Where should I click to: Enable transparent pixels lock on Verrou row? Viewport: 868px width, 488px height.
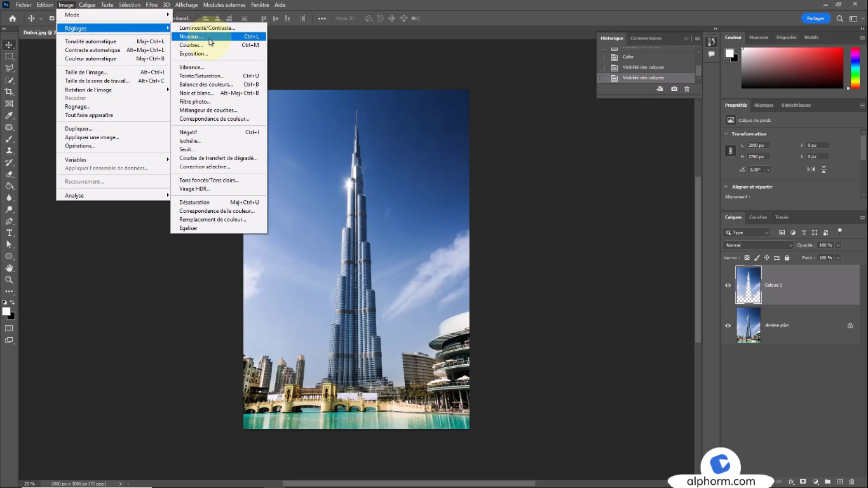[746, 257]
